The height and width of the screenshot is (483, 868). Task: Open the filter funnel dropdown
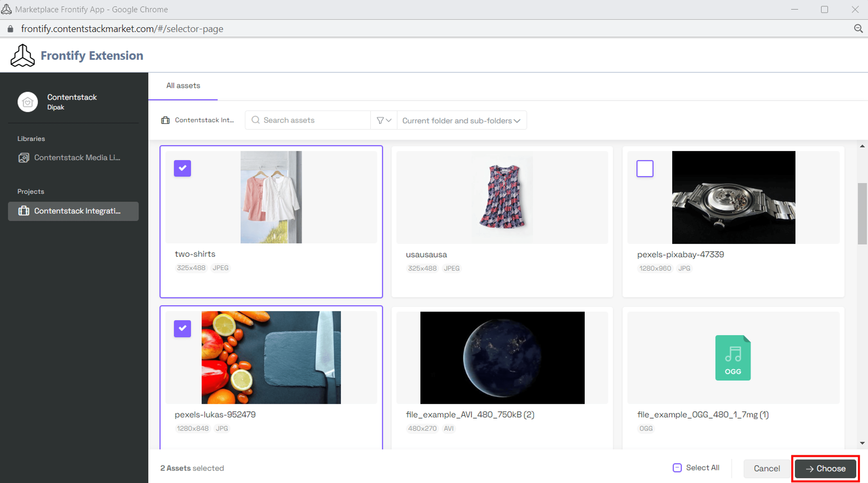coord(384,120)
